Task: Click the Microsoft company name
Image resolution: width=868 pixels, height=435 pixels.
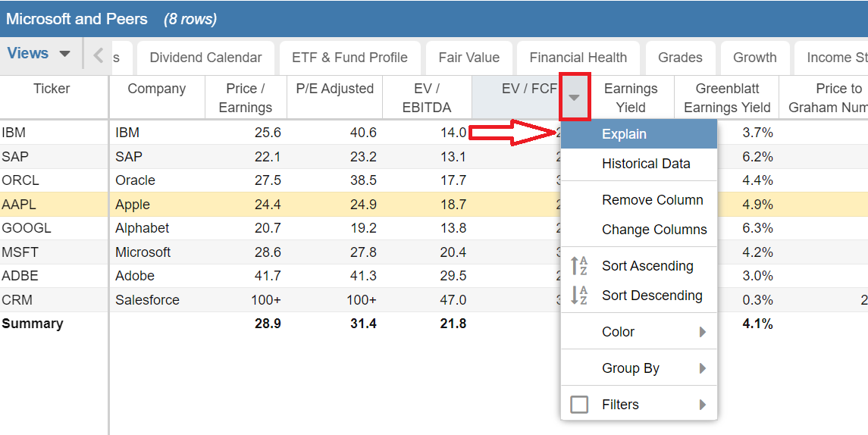Action: [x=143, y=252]
